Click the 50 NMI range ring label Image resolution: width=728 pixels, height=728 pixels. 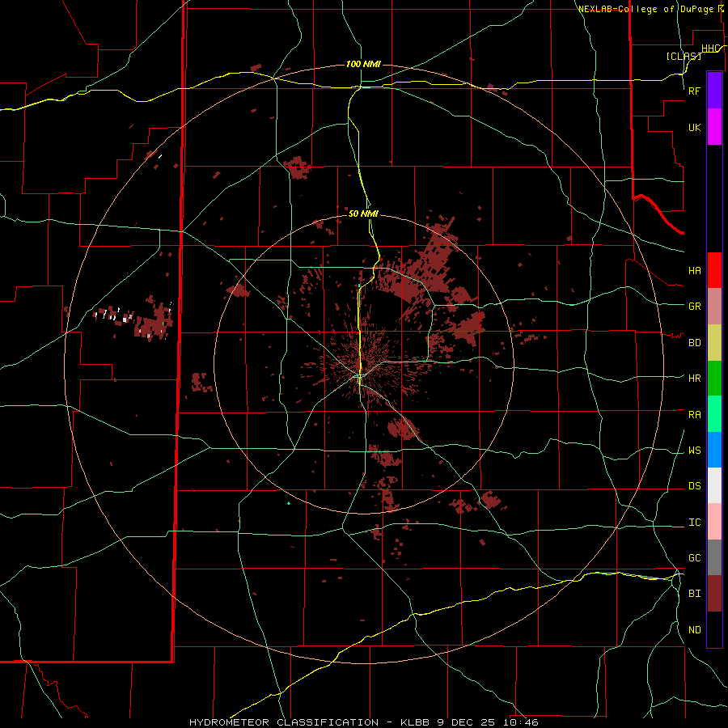[363, 214]
